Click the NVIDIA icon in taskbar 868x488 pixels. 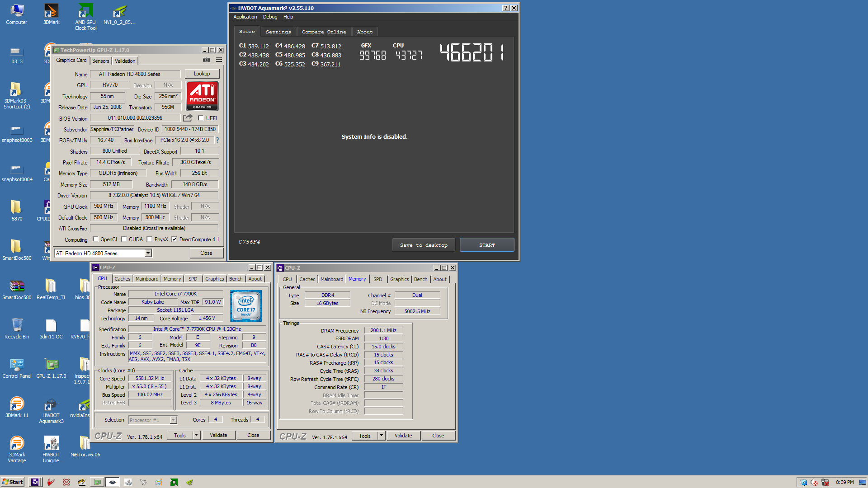click(189, 482)
